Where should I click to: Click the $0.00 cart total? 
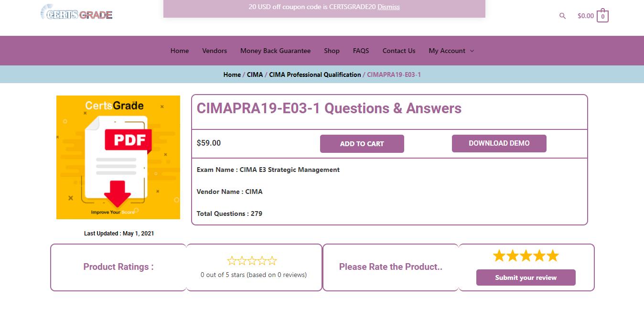(x=585, y=16)
